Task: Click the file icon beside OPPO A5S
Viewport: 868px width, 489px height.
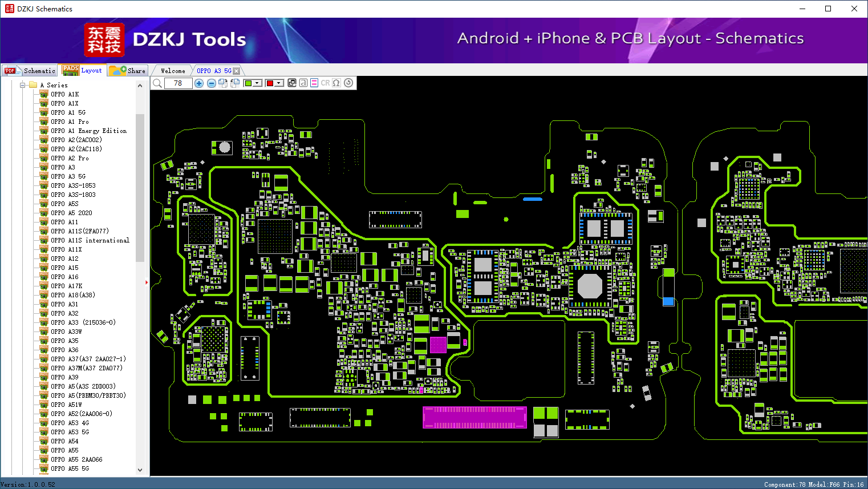Action: pos(44,204)
